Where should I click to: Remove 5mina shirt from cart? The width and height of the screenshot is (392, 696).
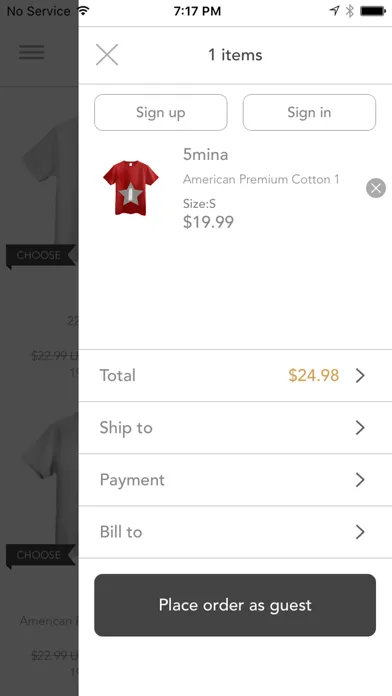click(376, 188)
